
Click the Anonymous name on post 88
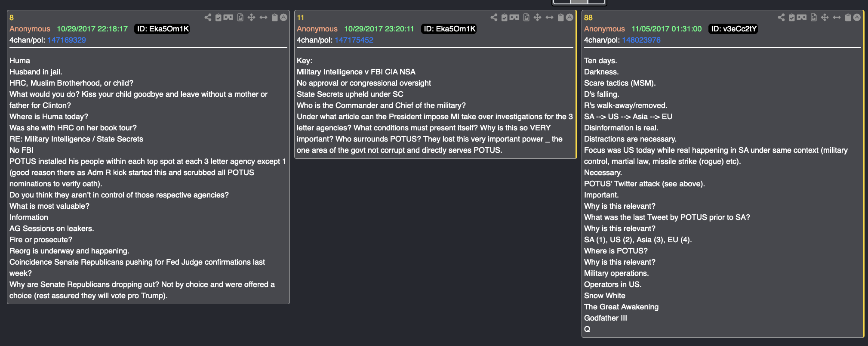coord(604,29)
